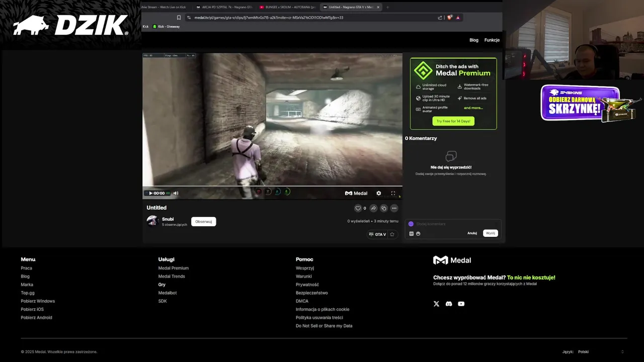
Task: Open Medal Trends footer link
Action: pos(172,277)
